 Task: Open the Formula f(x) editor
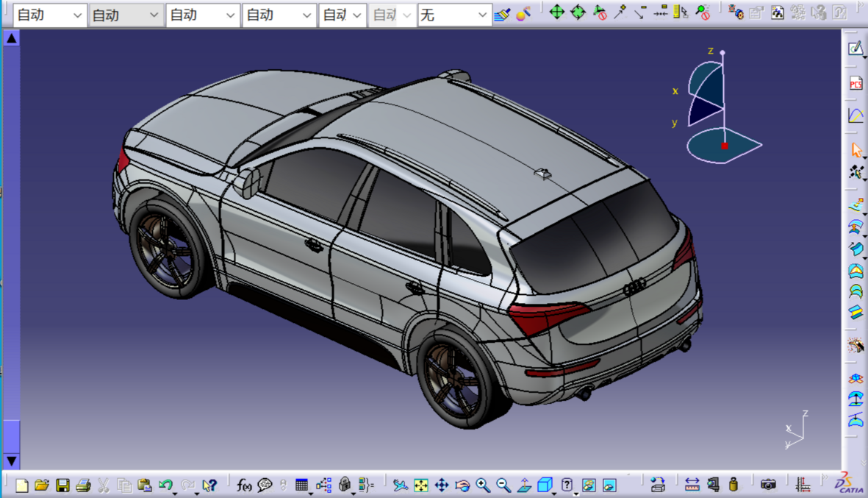click(244, 485)
